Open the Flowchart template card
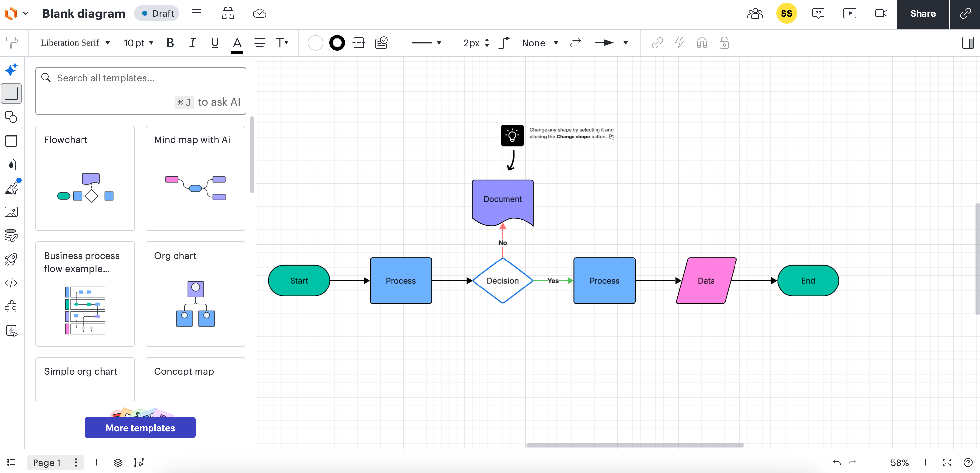Viewport: 980px width, 473px height. (85, 178)
